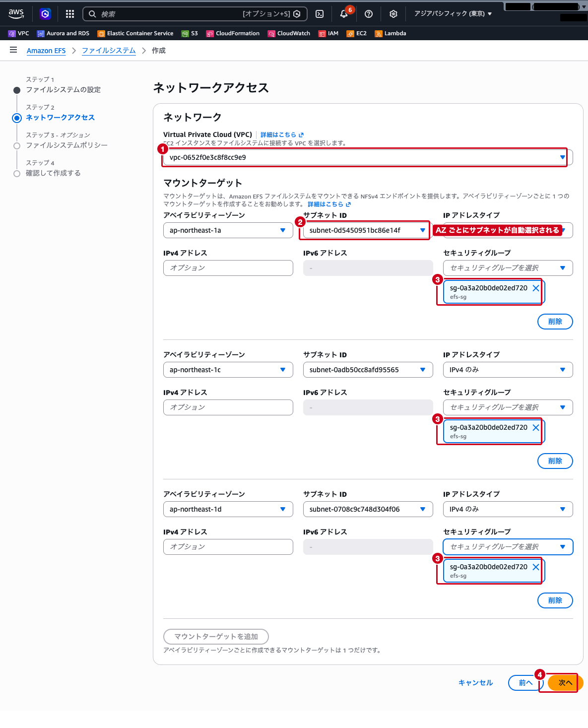
Task: Open VPC 詳細はこちら link
Action: point(282,134)
